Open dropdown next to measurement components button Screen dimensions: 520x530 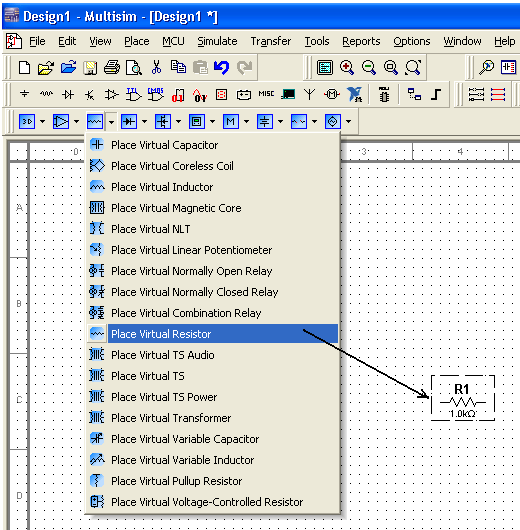point(213,121)
